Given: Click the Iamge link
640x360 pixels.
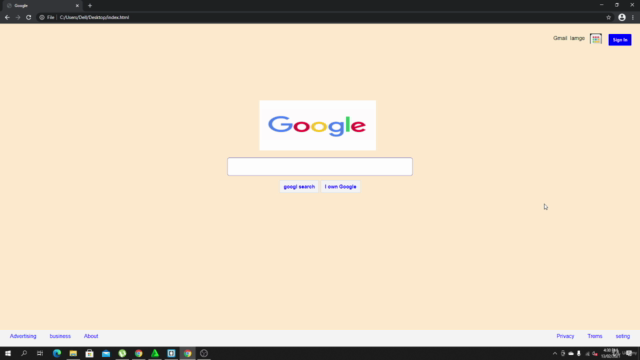Looking at the screenshot, I should point(577,38).
